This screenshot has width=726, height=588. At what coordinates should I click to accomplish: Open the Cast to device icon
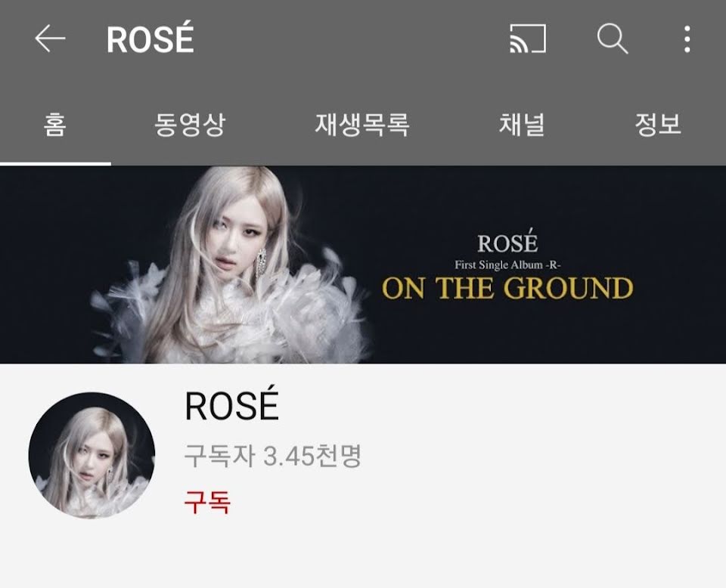pyautogui.click(x=528, y=39)
